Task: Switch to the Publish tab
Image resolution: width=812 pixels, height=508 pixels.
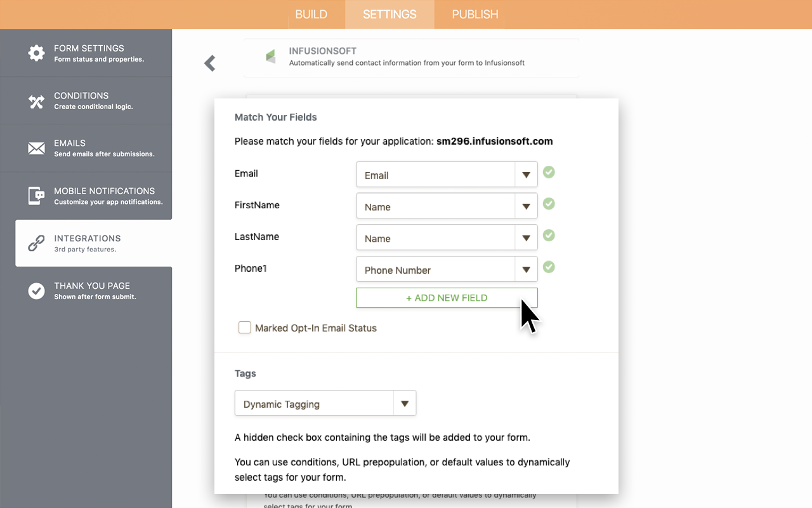Action: coord(475,14)
